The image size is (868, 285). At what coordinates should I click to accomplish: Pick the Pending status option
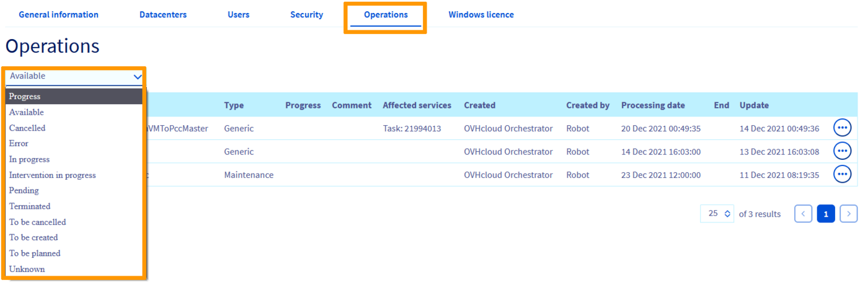point(24,191)
